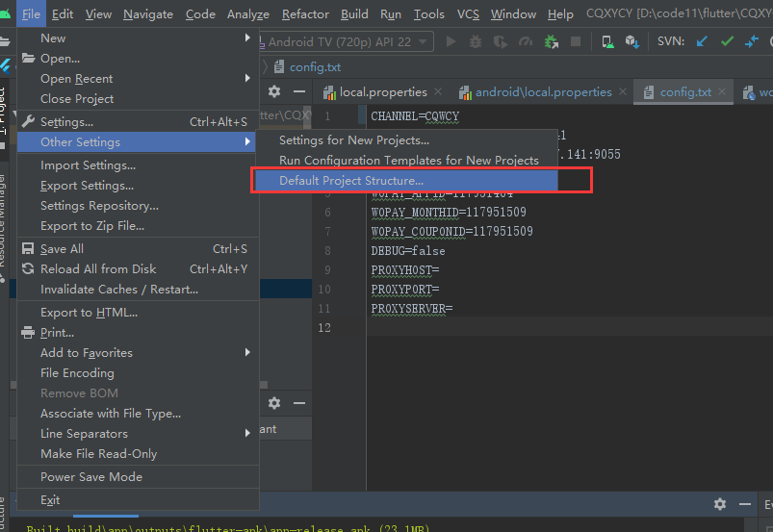The image size is (773, 532).
Task: Open the Refactor menu
Action: click(x=305, y=14)
